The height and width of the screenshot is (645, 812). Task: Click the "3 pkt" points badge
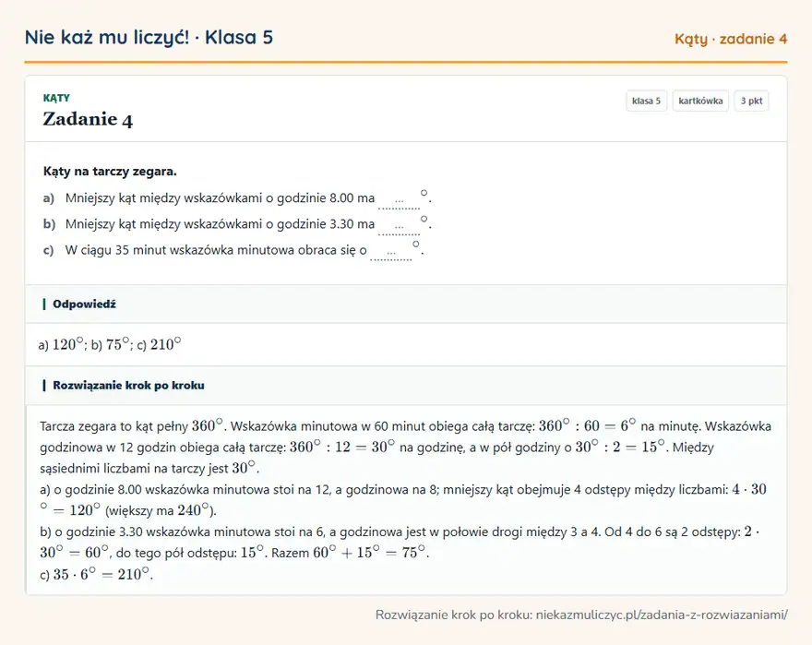click(751, 101)
